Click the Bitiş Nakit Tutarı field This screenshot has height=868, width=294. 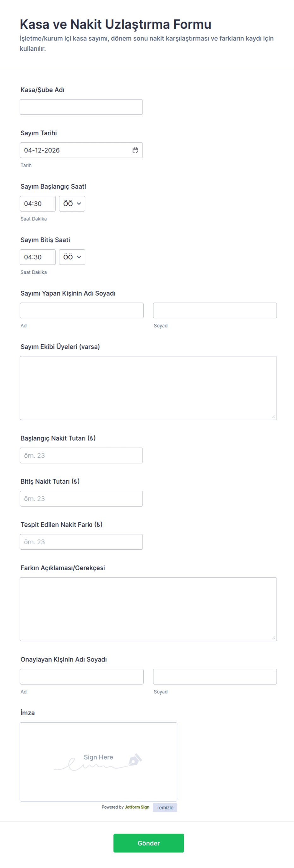click(81, 499)
